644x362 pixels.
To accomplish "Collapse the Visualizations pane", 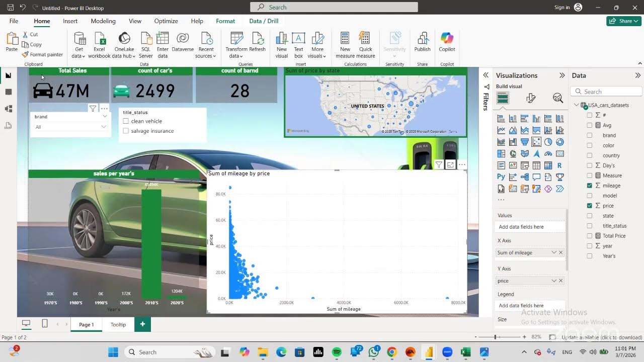I will point(562,75).
